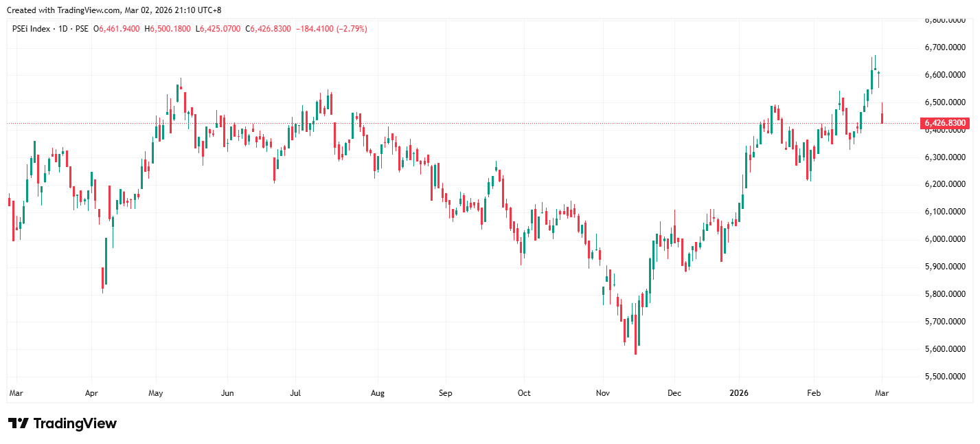Click the Jul label on time axis
980x444 pixels.
point(295,394)
